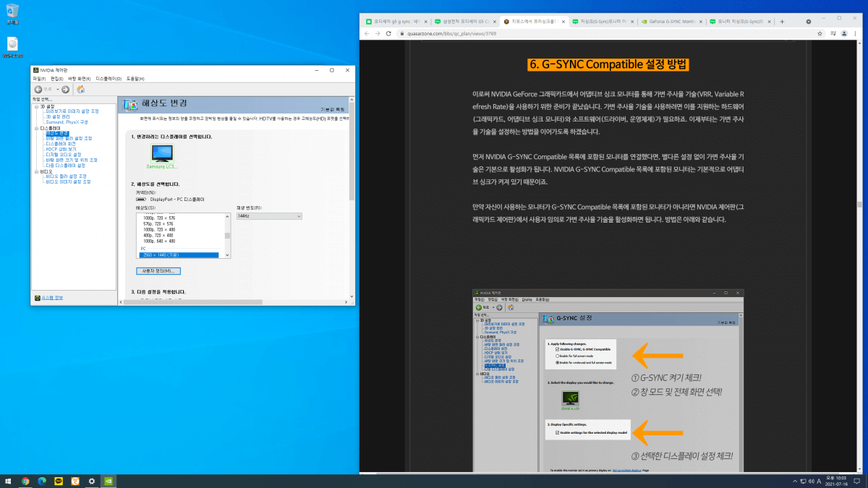Open 비디오 이미지 설정 조정 page
Viewport: 868px width, 488px height.
coord(68,182)
